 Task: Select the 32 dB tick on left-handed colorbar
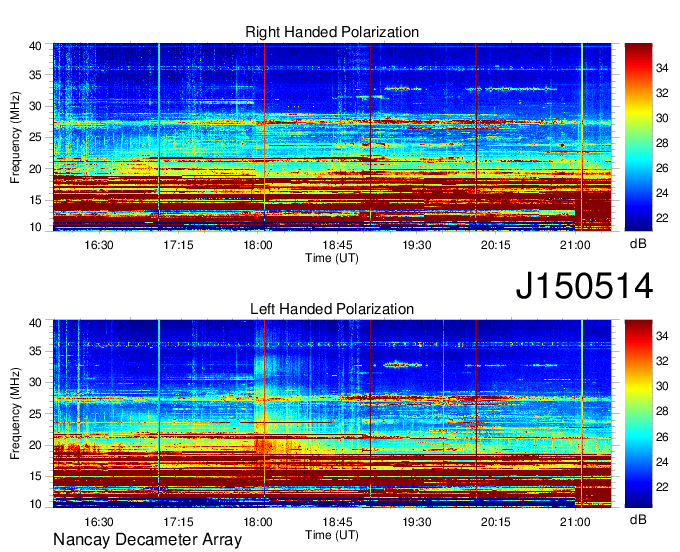[x=662, y=361]
